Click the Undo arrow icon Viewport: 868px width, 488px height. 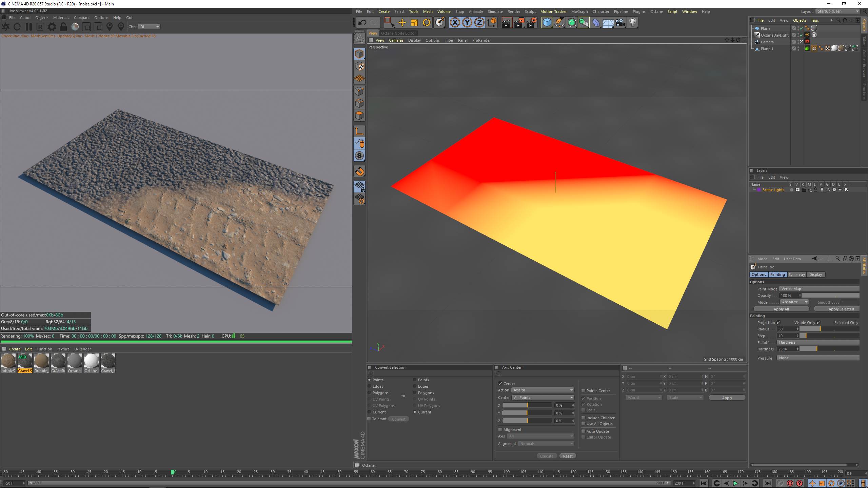pos(362,23)
